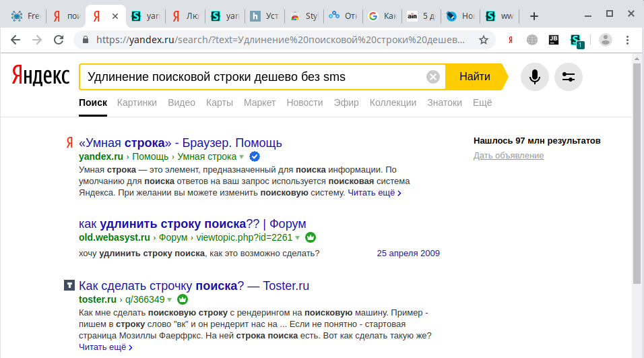Image resolution: width=644 pixels, height=358 pixels.
Task: Click yandex.ru green domain link
Action: 101,156
